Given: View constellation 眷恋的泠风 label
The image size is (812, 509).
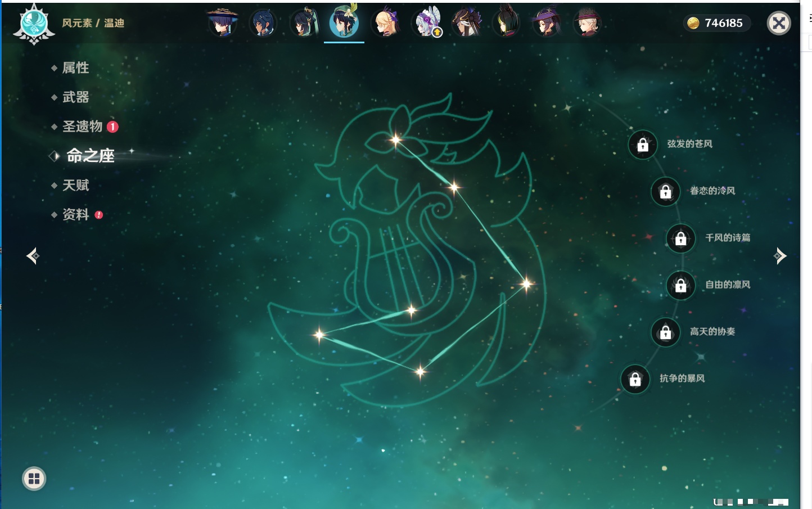Looking at the screenshot, I should [712, 191].
